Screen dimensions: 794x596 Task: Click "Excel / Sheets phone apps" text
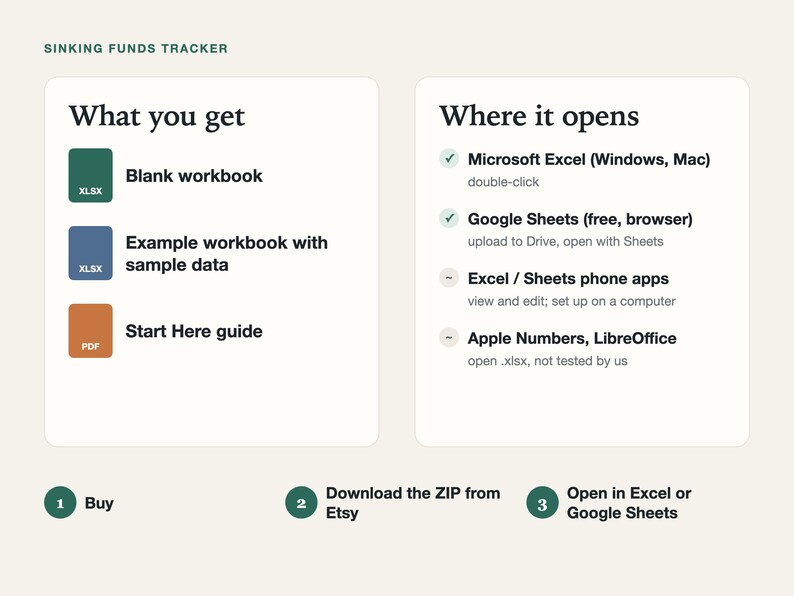click(x=568, y=279)
